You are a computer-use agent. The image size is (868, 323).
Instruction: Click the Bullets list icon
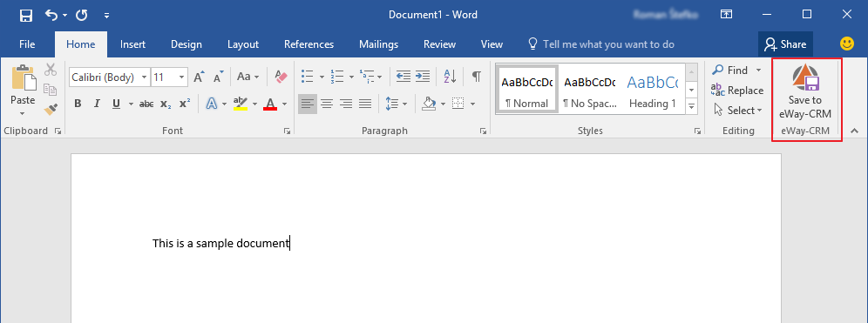pyautogui.click(x=308, y=77)
